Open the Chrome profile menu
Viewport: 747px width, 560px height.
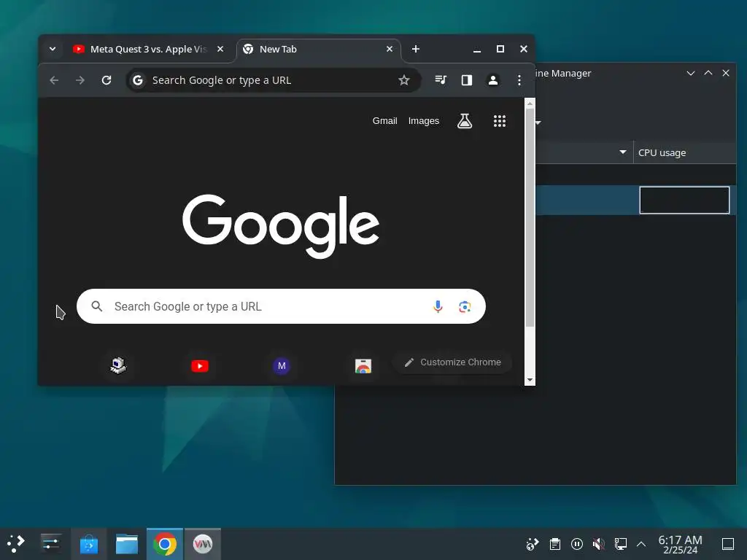click(493, 80)
